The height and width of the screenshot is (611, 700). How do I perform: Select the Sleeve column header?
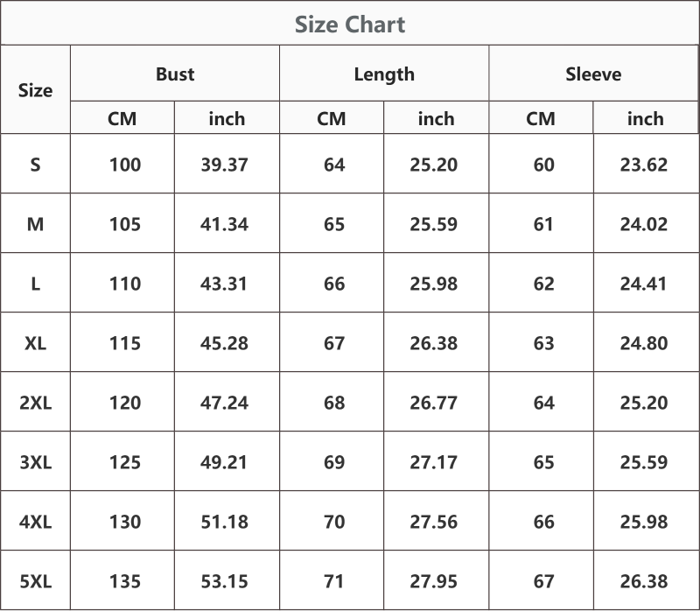click(593, 74)
